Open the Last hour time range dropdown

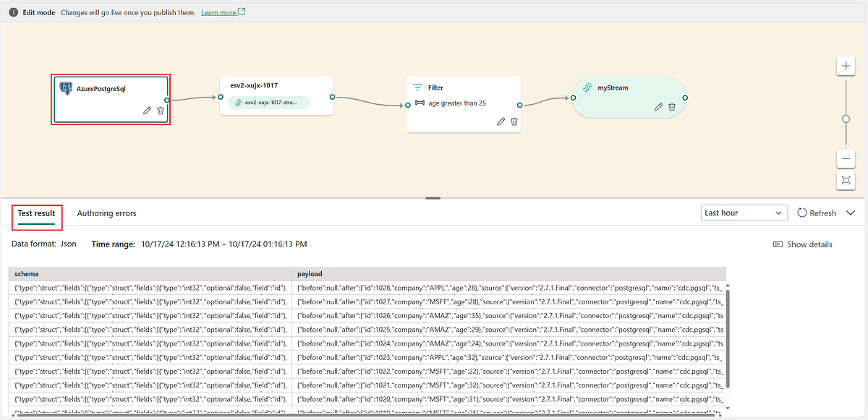click(x=744, y=213)
